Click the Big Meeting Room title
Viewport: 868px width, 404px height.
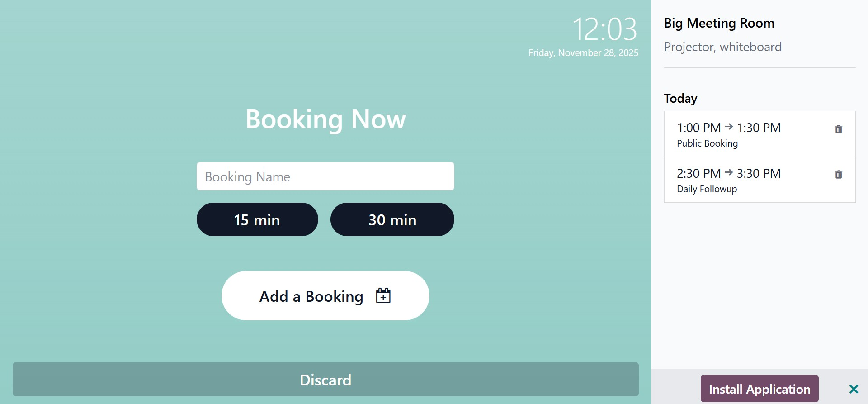719,23
